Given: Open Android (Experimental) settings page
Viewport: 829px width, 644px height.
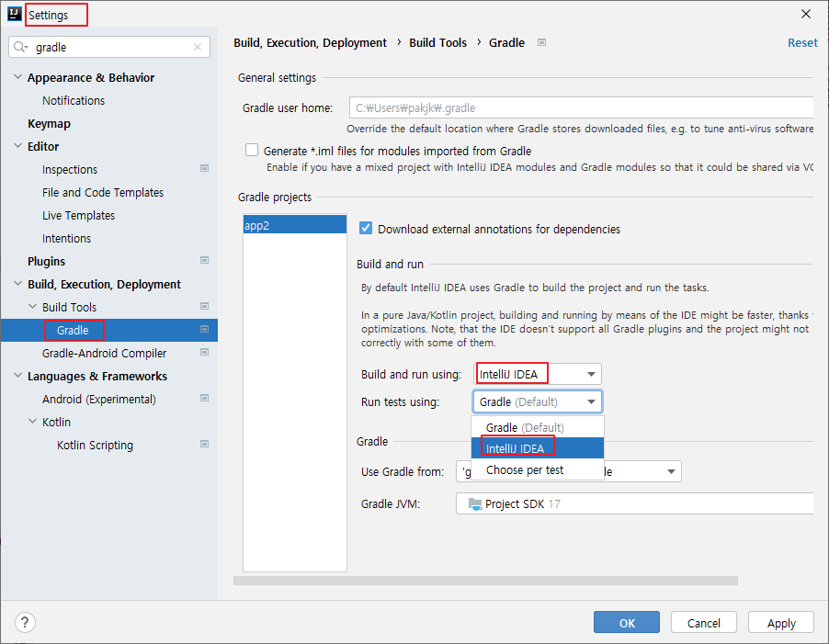Looking at the screenshot, I should pos(99,399).
